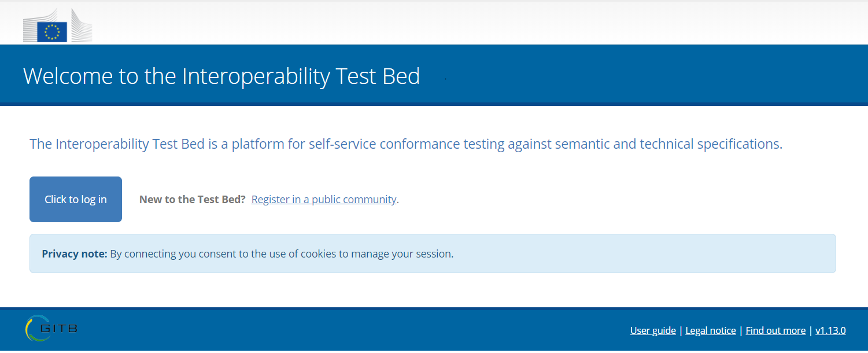Click the Welcome to the Interoperability Test Bed heading

click(x=221, y=76)
